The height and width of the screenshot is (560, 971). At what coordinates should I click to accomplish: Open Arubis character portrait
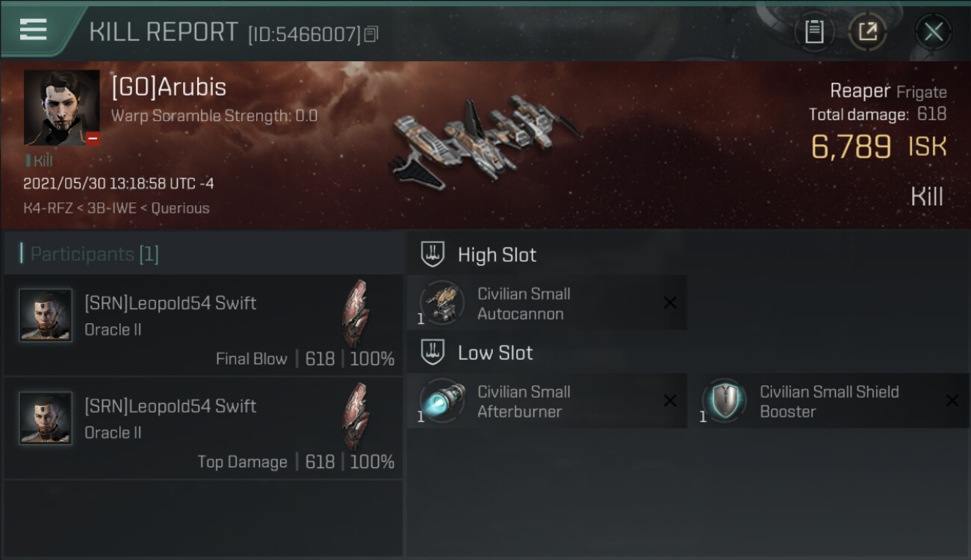(x=61, y=108)
